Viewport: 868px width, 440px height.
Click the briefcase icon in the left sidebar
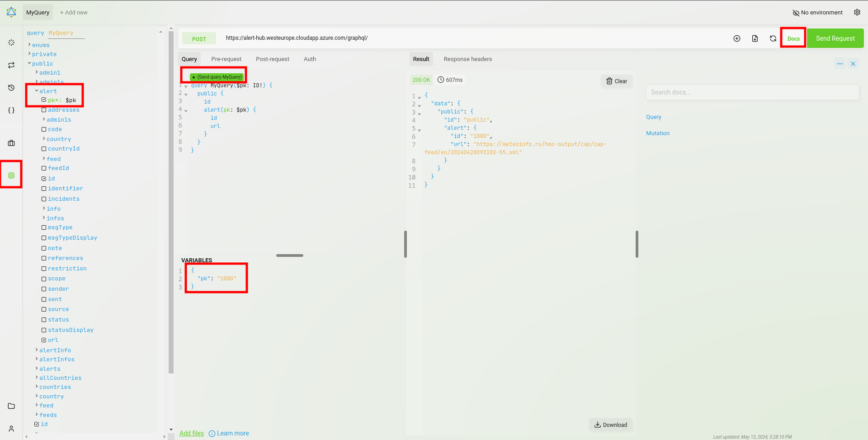coord(11,143)
